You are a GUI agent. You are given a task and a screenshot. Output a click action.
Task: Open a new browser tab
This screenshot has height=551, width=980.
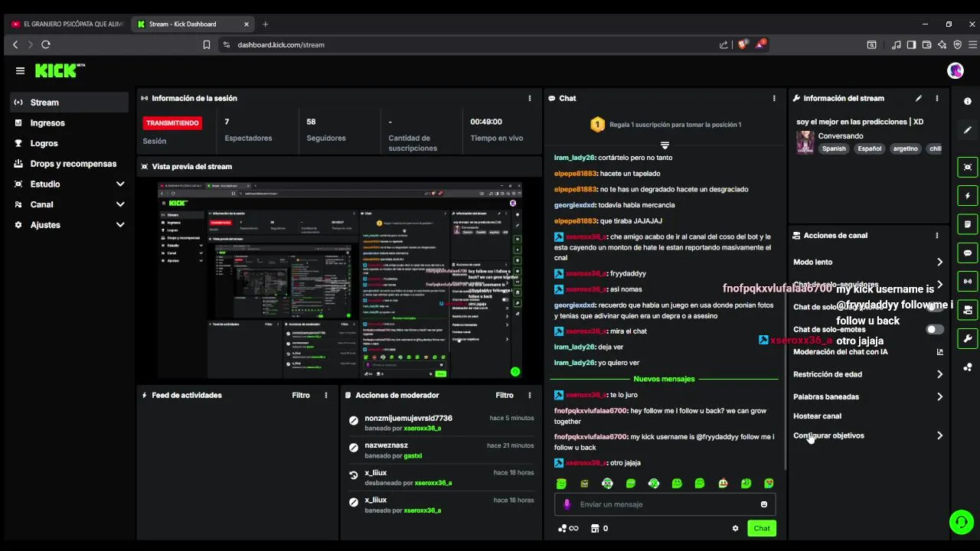pos(266,24)
